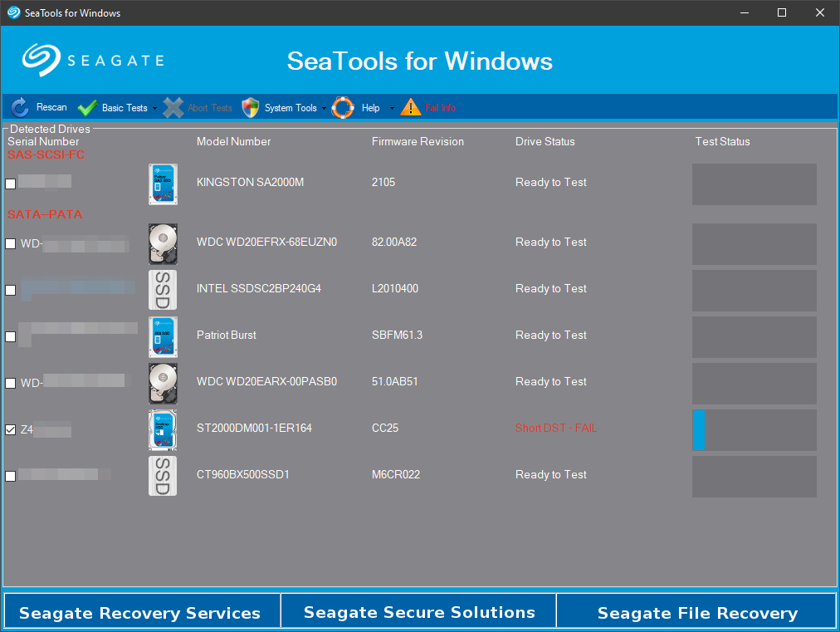Click the SATA--PATA category heading
Image resolution: width=840 pixels, height=632 pixels.
pos(45,214)
